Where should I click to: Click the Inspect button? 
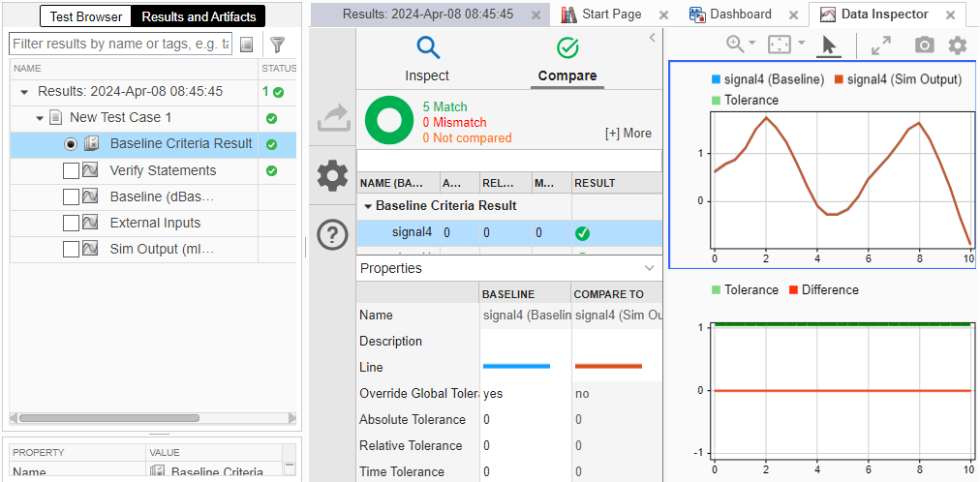(x=427, y=58)
